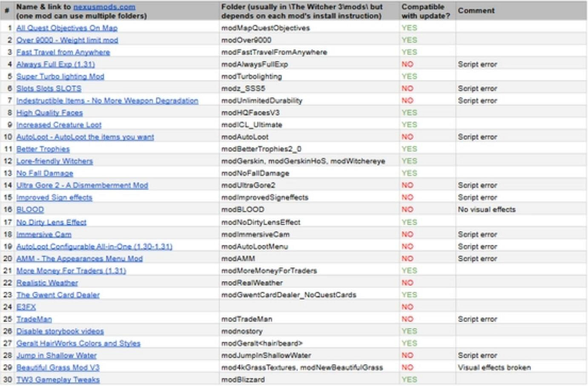This screenshot has width=588, height=386.
Task: Click the Realistic Weather link
Action: click(x=47, y=283)
